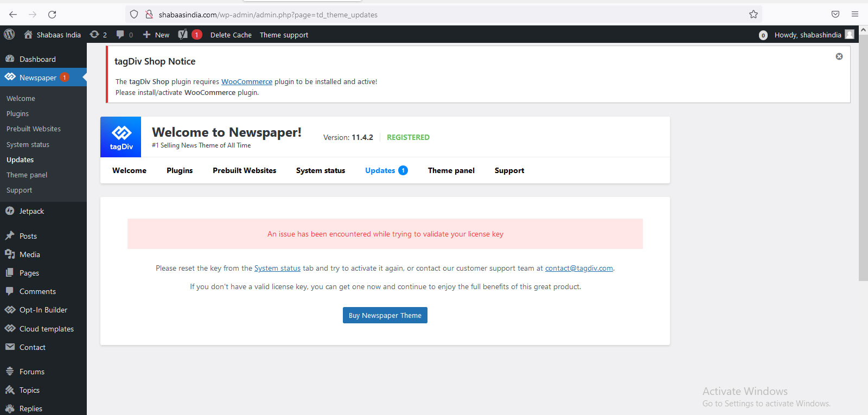
Task: Open Topics in the sidebar
Action: [x=43, y=390]
